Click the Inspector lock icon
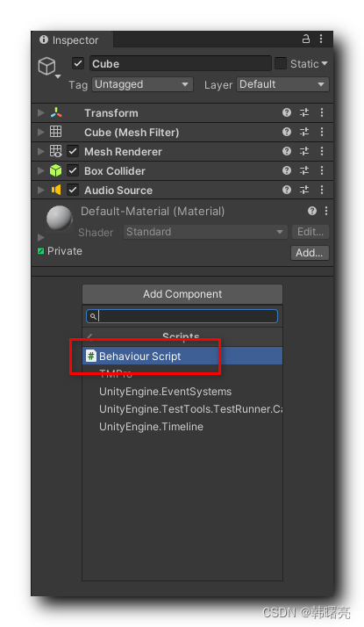The width and height of the screenshot is (364, 627). point(305,39)
